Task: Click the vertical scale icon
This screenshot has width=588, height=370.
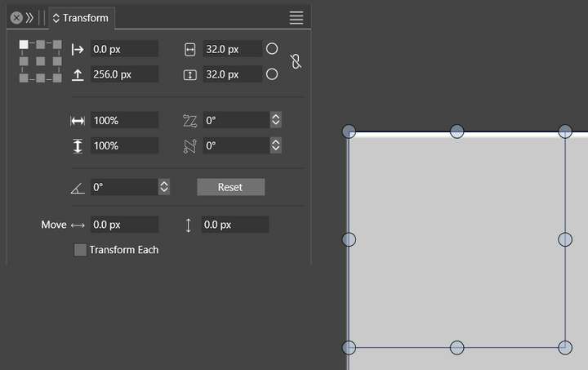Action: (x=78, y=146)
